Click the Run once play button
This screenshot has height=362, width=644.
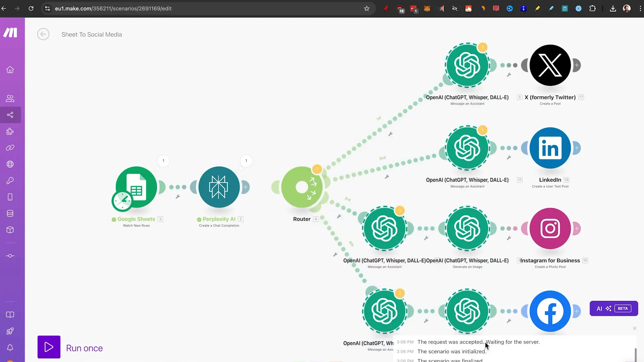pyautogui.click(x=49, y=347)
